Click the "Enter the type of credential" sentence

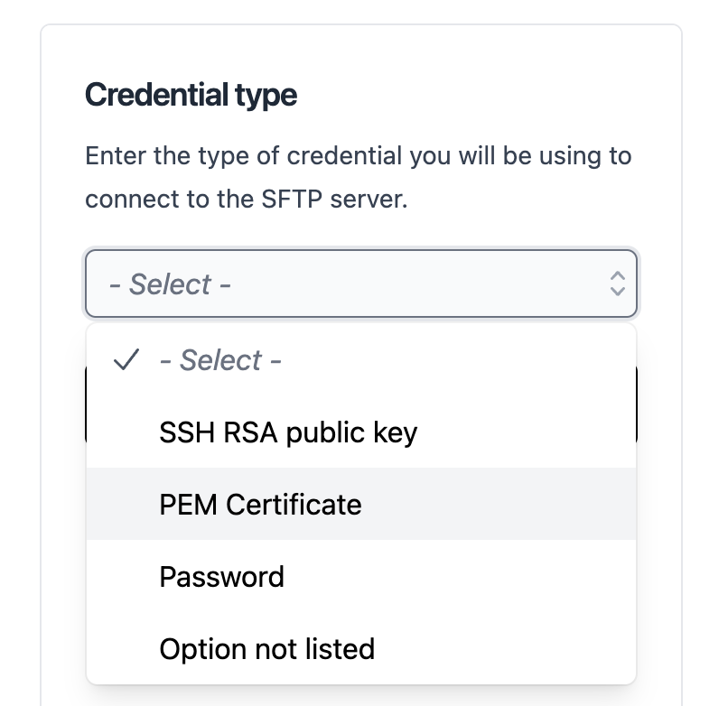tap(358, 156)
